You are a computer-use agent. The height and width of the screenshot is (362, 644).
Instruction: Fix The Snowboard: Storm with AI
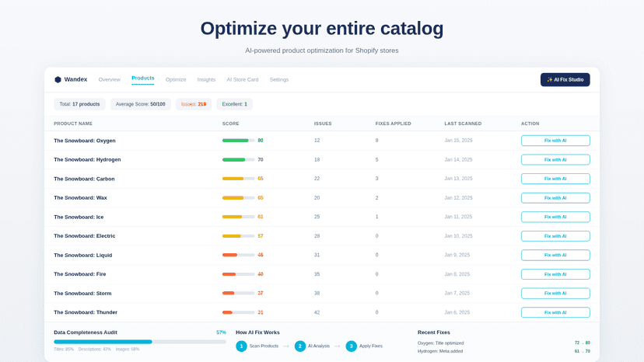pyautogui.click(x=555, y=293)
